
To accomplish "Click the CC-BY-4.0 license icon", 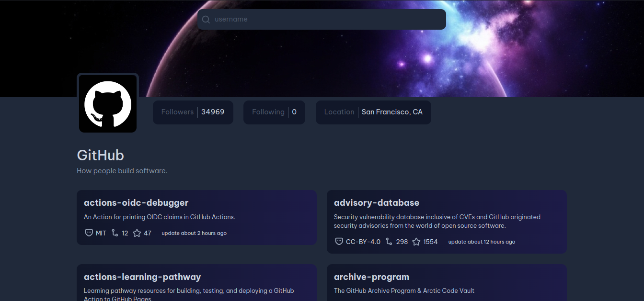I will [x=339, y=242].
